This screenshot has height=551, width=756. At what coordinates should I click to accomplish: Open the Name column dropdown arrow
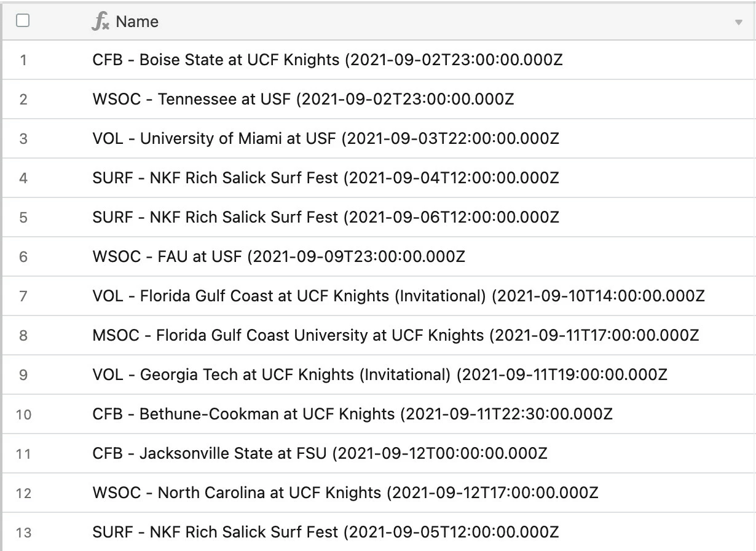(x=739, y=23)
